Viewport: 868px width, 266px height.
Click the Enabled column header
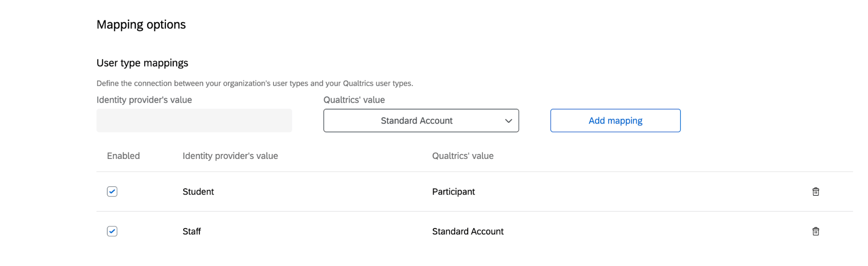click(123, 156)
